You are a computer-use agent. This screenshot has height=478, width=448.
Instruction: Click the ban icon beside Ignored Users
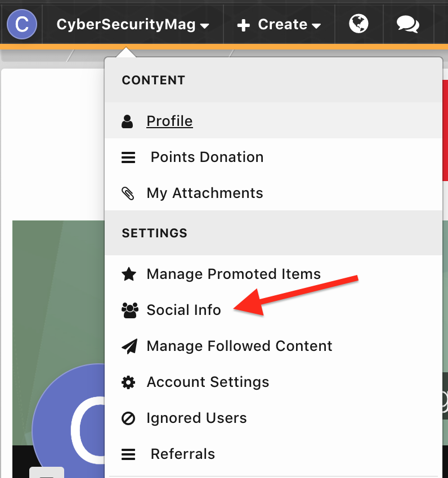coord(128,418)
